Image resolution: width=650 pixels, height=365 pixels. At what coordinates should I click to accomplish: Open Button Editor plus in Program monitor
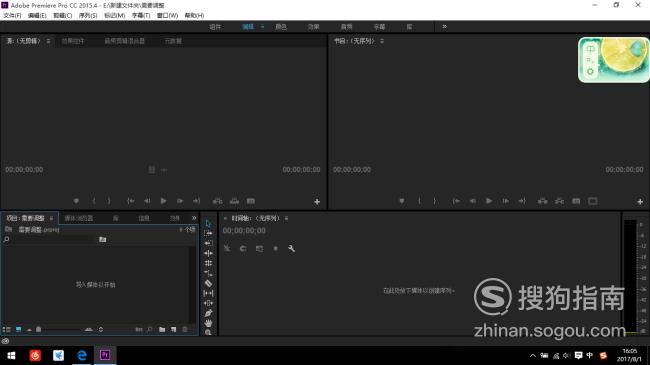pyautogui.click(x=640, y=202)
